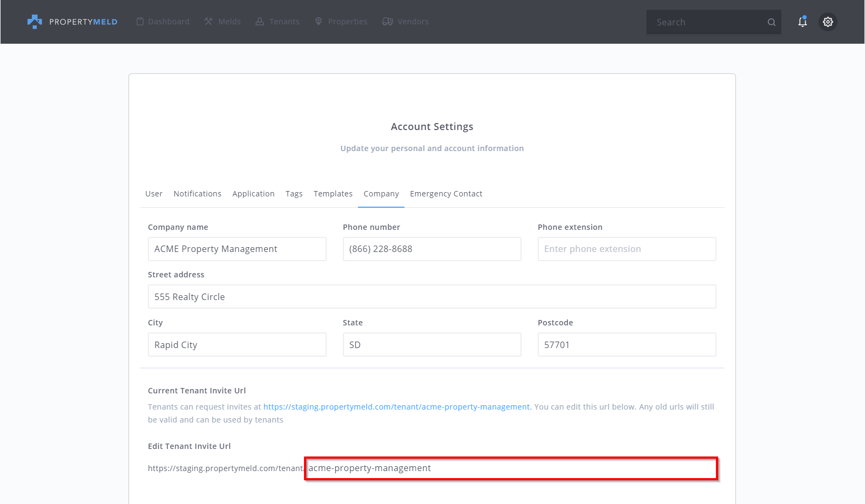Switch to Emergency Contact tab
This screenshot has height=504, width=865.
click(446, 194)
